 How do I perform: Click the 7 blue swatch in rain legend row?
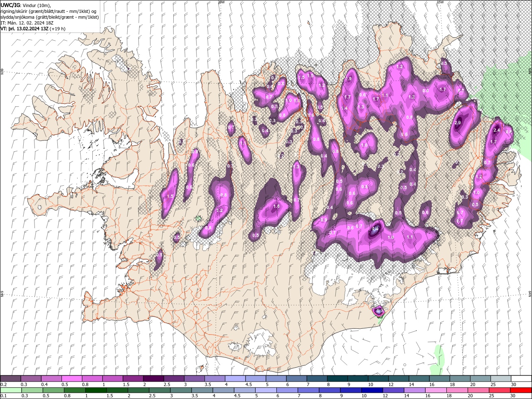point(308,390)
